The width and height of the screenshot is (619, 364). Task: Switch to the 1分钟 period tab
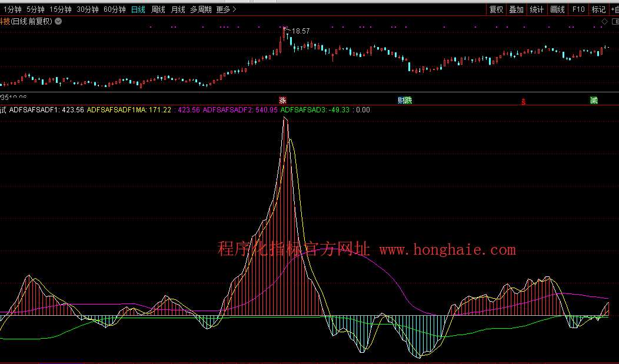12,9
